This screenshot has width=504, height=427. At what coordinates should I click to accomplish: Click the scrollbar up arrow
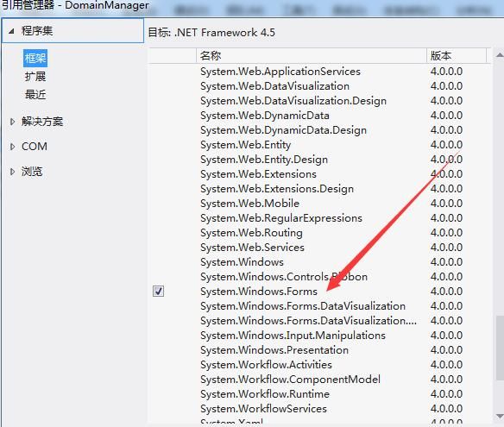point(499,55)
